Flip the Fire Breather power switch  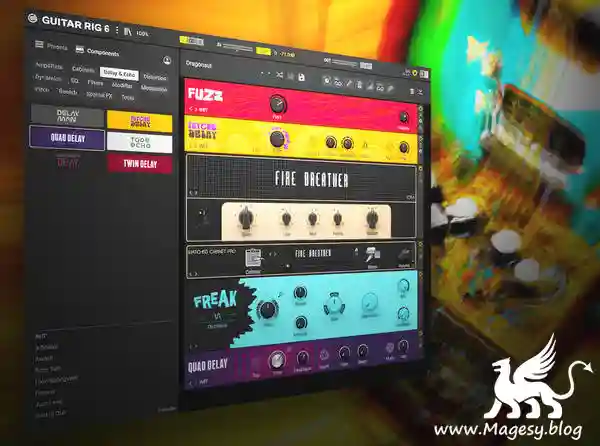[203, 215]
